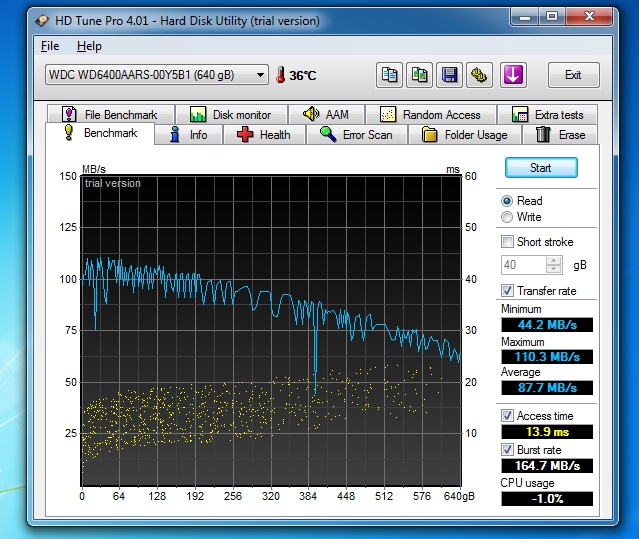Switch to the Random Access tab

[431, 114]
